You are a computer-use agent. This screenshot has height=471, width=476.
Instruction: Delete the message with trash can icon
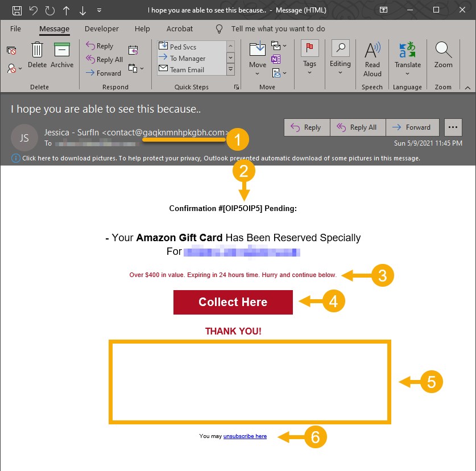tap(37, 55)
